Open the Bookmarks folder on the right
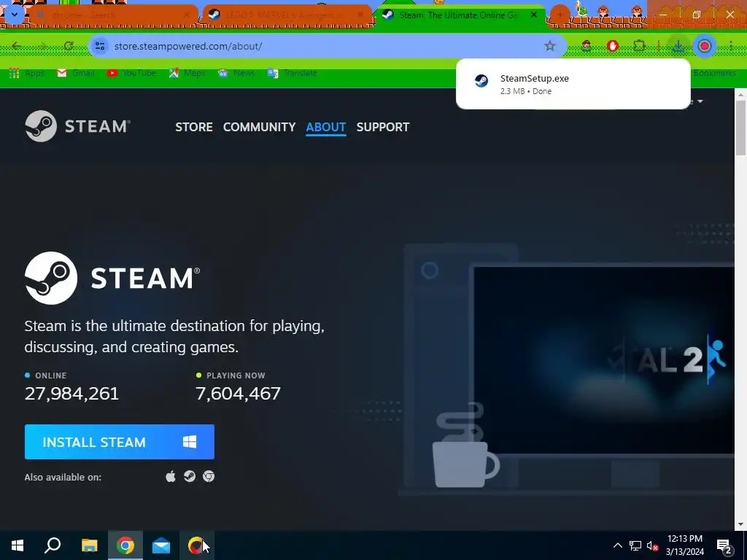Viewport: 747px width, 560px height. tap(715, 73)
